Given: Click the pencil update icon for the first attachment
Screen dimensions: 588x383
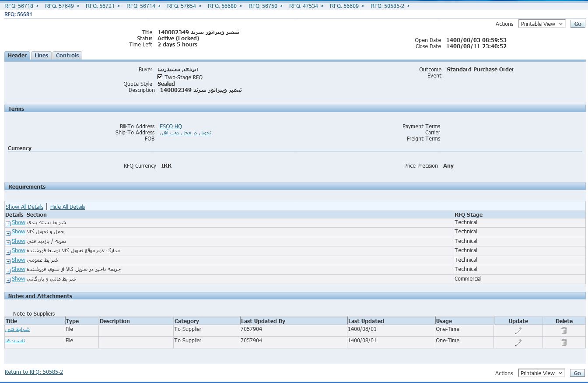Looking at the screenshot, I should coord(518,331).
